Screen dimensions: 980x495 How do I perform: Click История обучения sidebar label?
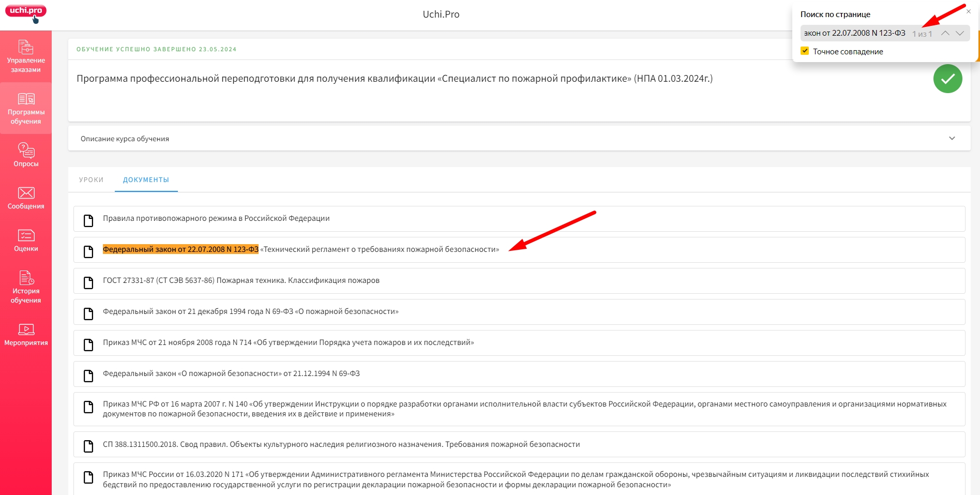pos(26,296)
